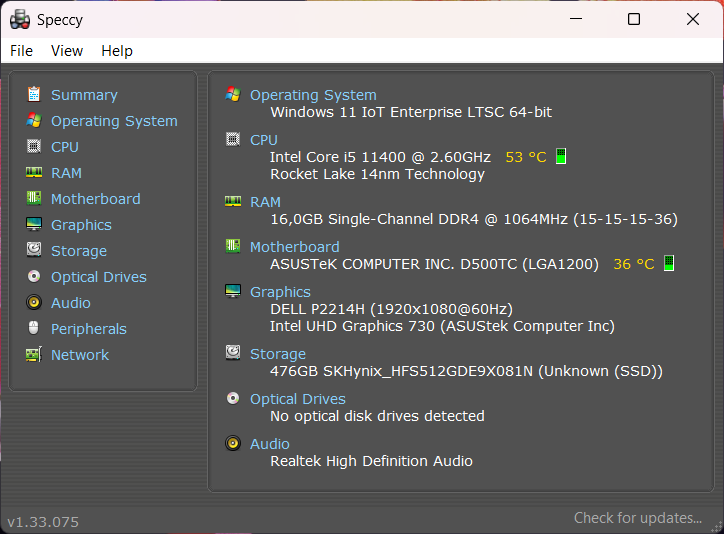
Task: Click window resize grip in corner
Action: (717, 527)
